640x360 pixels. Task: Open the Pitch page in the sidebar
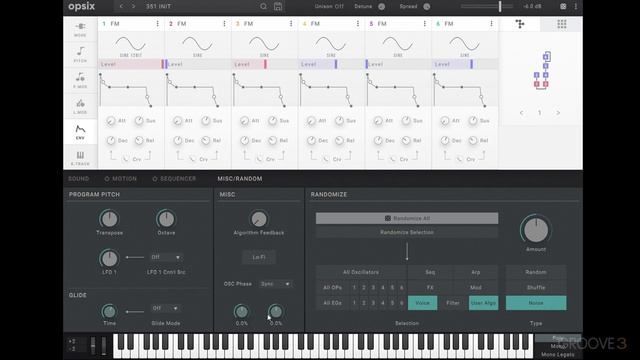(x=80, y=55)
